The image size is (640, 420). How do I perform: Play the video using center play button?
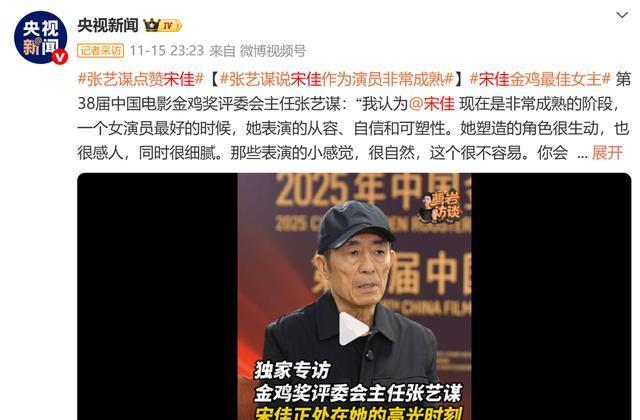click(353, 329)
